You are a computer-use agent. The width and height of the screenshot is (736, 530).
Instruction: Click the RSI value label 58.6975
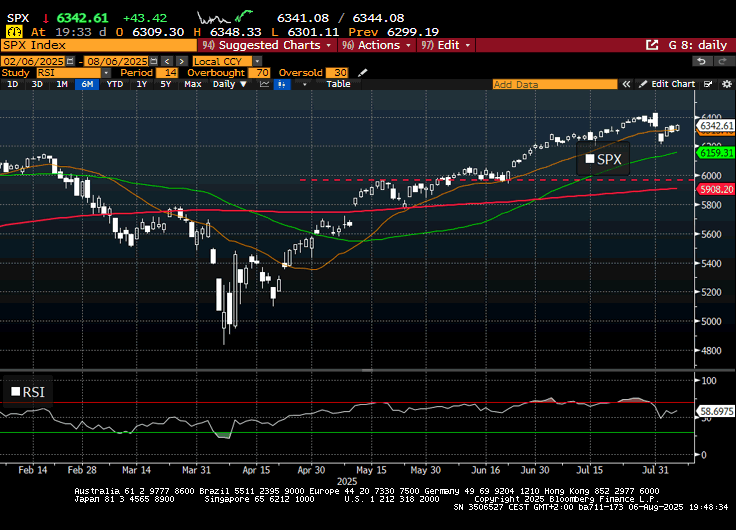[716, 411]
